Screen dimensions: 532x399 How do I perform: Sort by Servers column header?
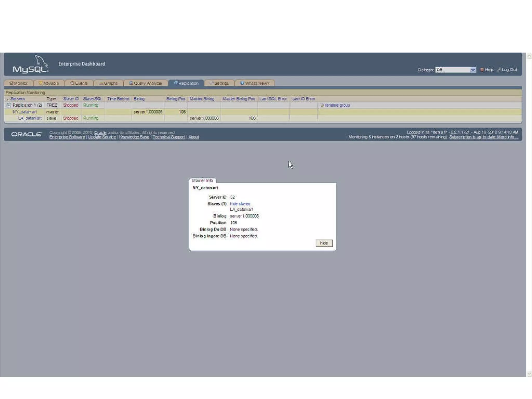[18, 99]
